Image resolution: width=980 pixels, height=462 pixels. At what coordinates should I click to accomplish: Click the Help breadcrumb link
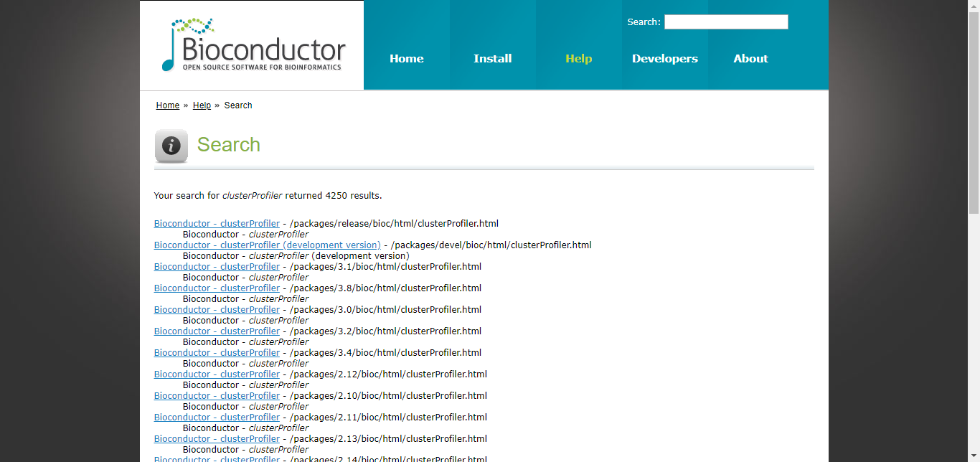(202, 105)
